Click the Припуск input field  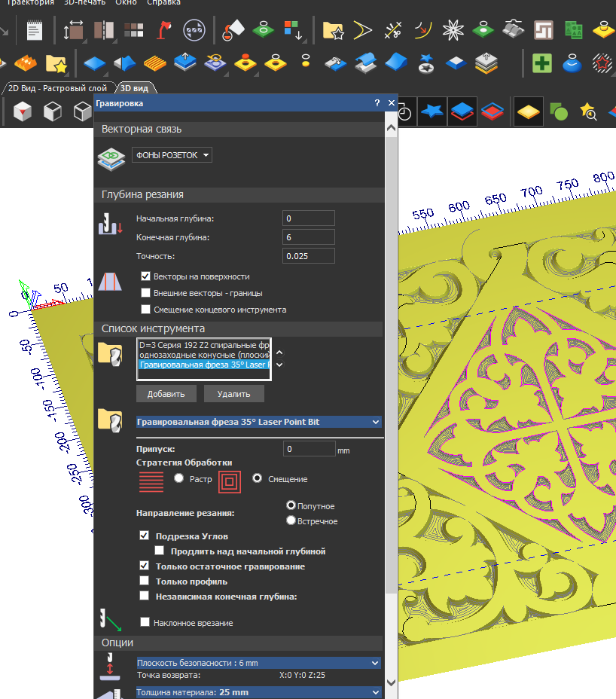(310, 449)
